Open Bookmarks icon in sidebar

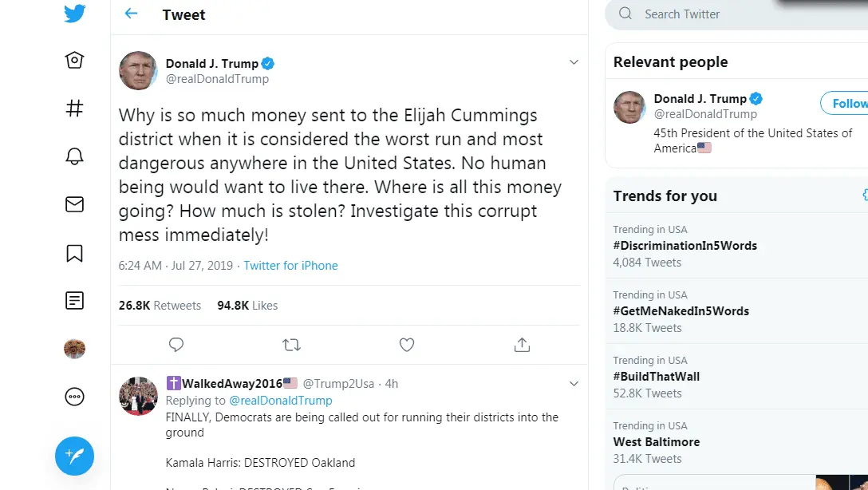click(74, 253)
